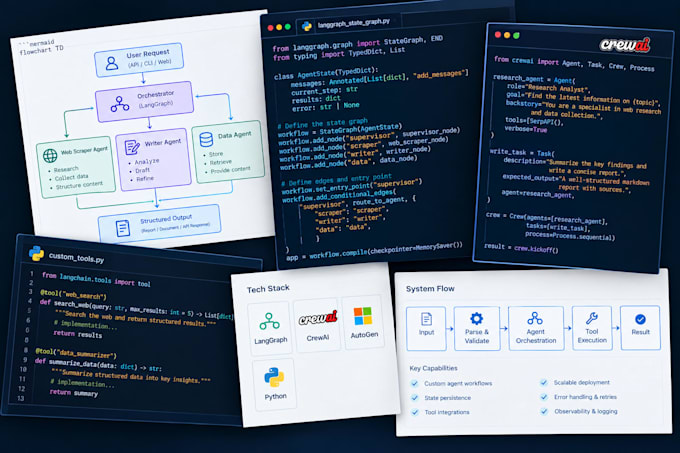The image size is (680, 453).
Task: Click 'write_task = Task(' code line
Action: [x=522, y=153]
